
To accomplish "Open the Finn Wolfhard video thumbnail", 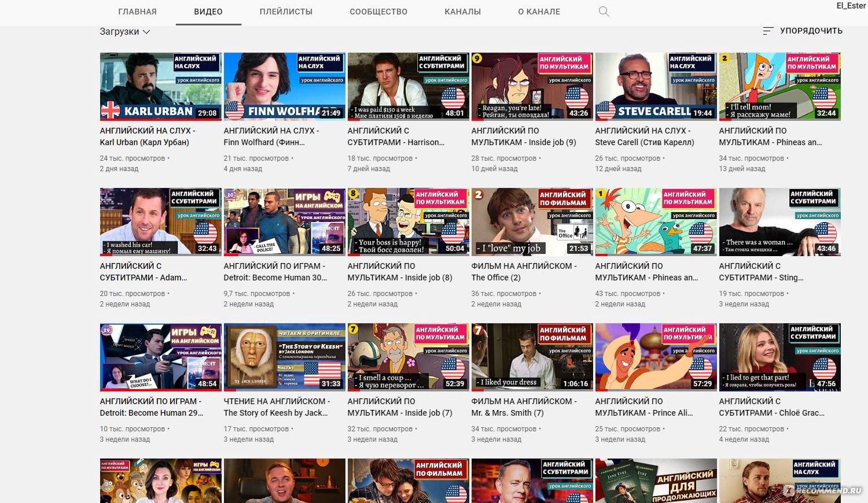I will pyautogui.click(x=284, y=87).
